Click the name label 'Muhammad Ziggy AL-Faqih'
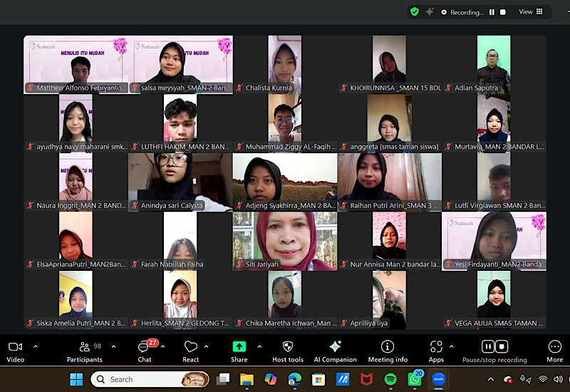 (289, 147)
